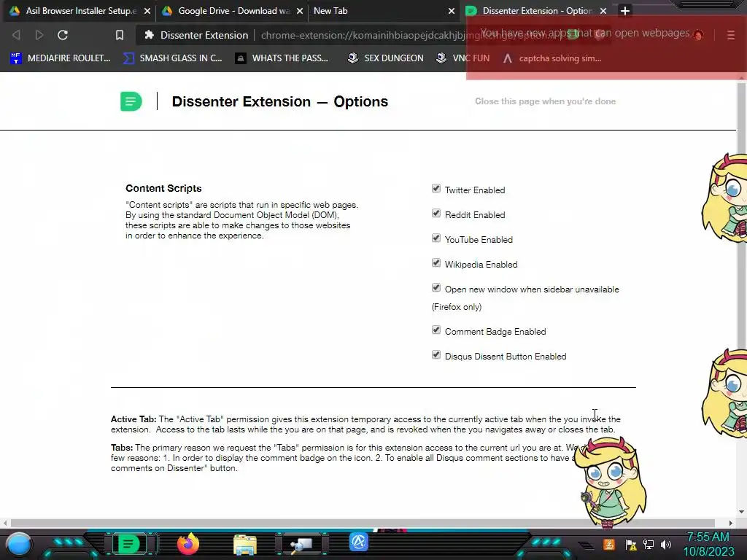Open captcha solving sim... bookmark
The image size is (747, 560).
point(553,58)
